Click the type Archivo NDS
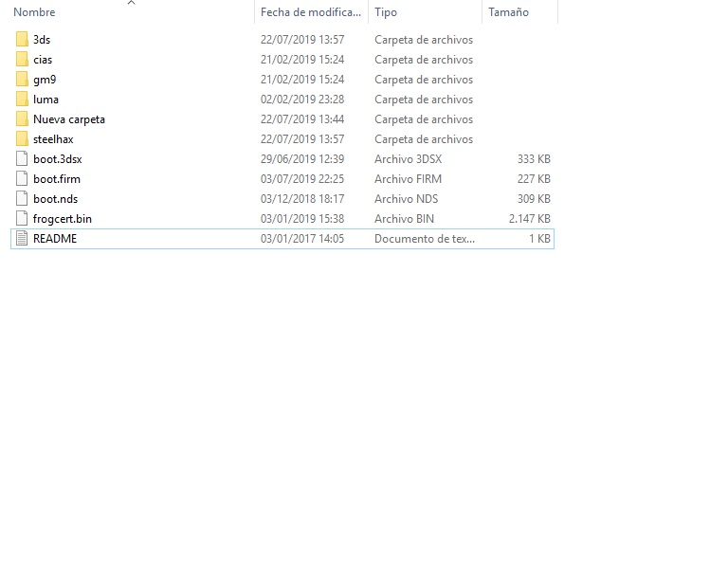Screen dimensions: 728x582 click(407, 199)
